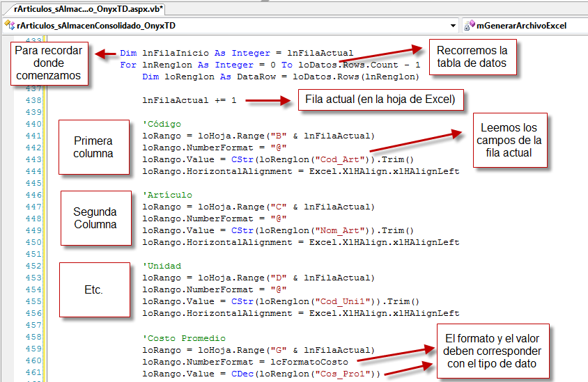Click the 'Unidad comment line

(x=162, y=266)
